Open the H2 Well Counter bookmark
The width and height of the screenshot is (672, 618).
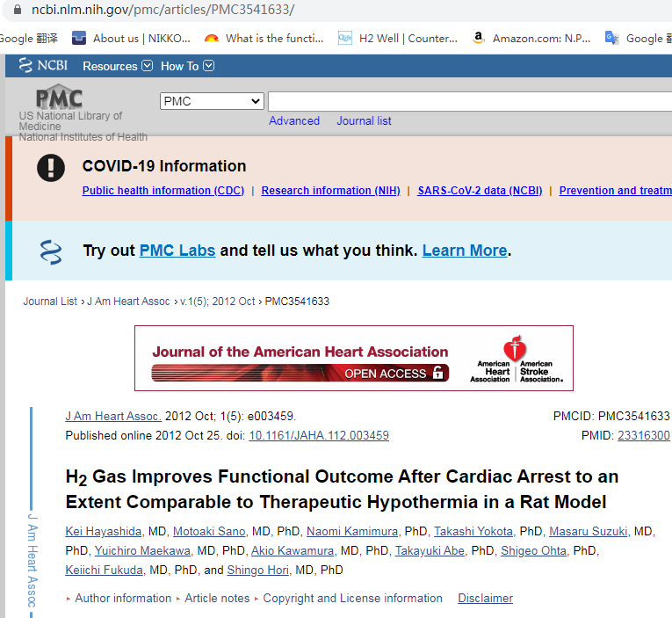(398, 38)
